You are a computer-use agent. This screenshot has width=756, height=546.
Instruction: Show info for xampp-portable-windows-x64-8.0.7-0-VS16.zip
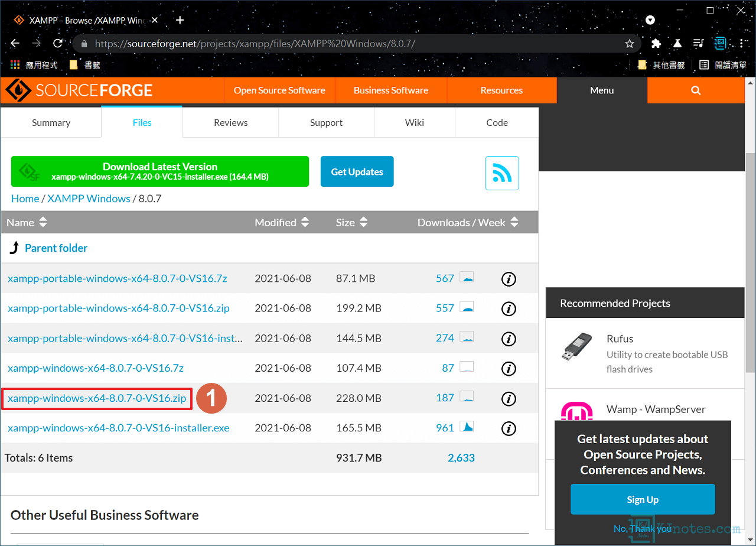point(509,308)
